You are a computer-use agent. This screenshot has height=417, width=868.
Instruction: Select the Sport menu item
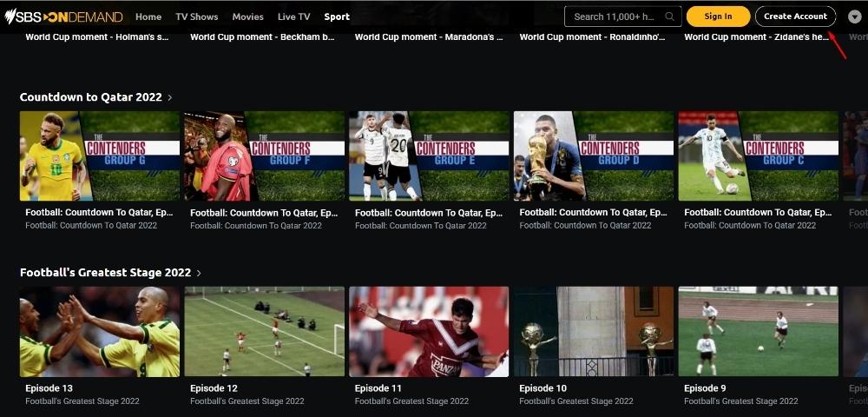click(337, 17)
